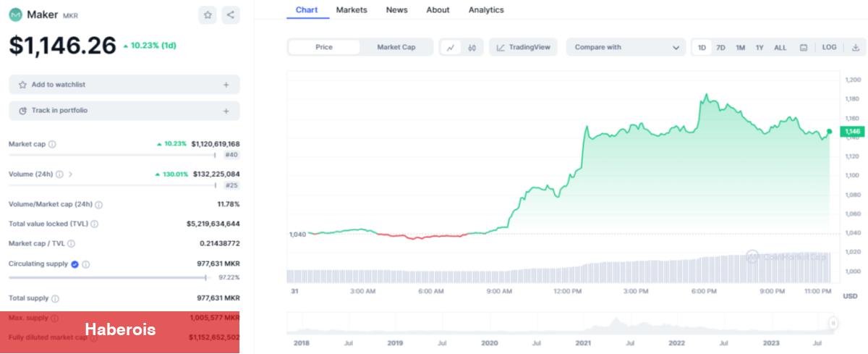The height and width of the screenshot is (354, 868).
Task: Click verified badge next to Circulating supply
Action: click(75, 264)
